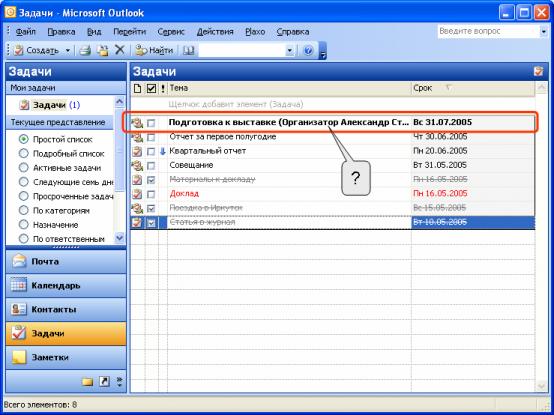Screen dimensions: 554x415
Task: Select По категориям view
Action: click(24, 210)
